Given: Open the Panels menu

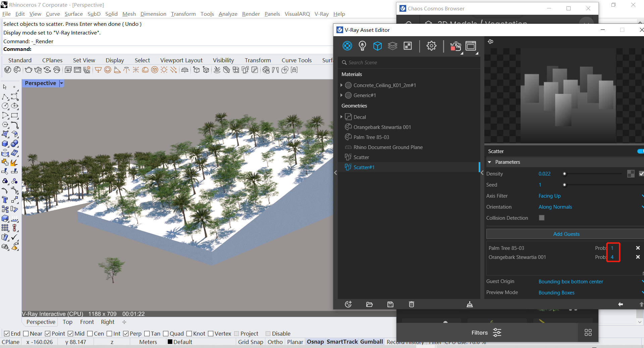Looking at the screenshot, I should pos(272,14).
